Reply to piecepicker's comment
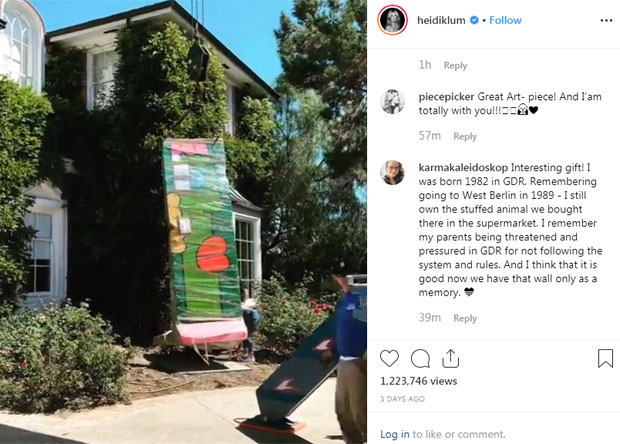Image resolution: width=620 pixels, height=444 pixels. click(465, 136)
